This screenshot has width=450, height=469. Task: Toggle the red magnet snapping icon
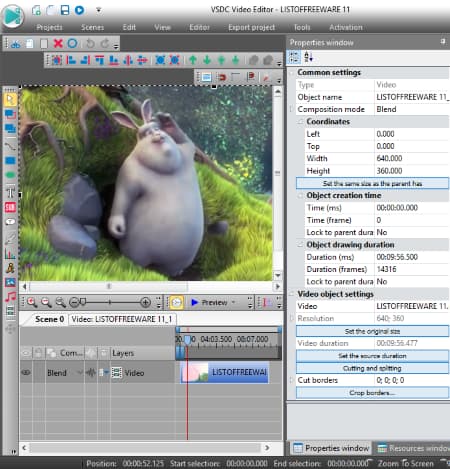point(221,77)
